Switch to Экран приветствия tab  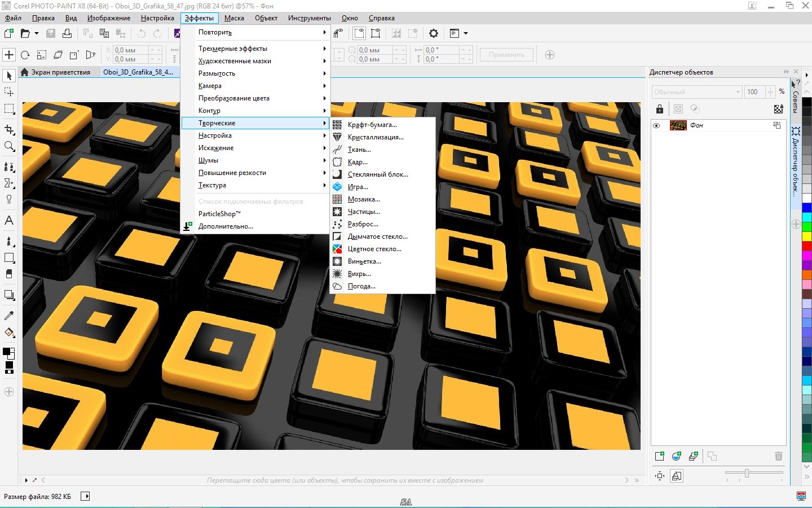tap(60, 72)
